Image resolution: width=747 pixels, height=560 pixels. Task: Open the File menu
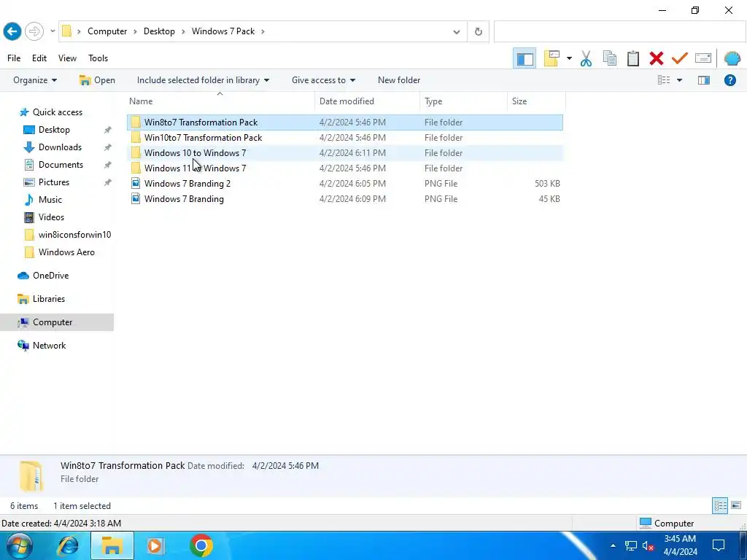[x=14, y=58]
